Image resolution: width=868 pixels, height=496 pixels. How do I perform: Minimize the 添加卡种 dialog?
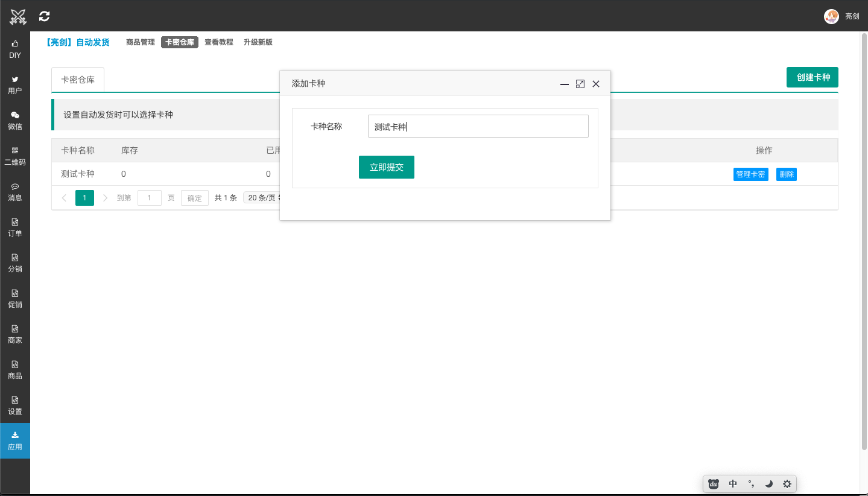[x=565, y=84]
